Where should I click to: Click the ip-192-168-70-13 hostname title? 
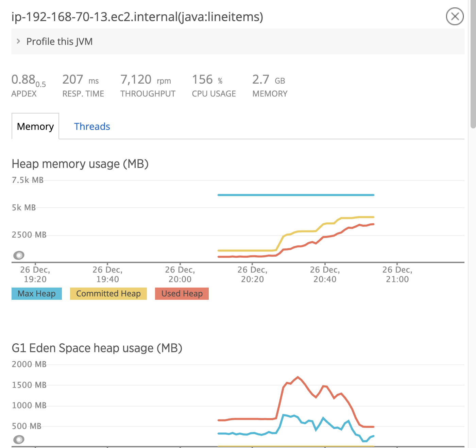coord(137,16)
